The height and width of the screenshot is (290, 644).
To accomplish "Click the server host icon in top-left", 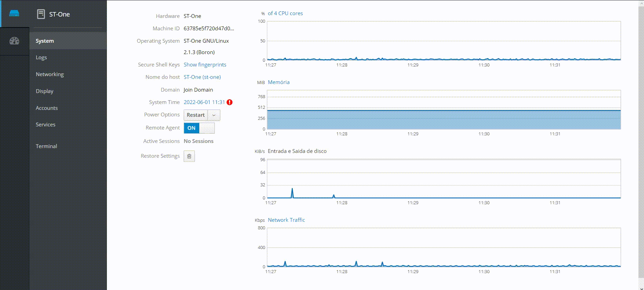I will tap(14, 13).
